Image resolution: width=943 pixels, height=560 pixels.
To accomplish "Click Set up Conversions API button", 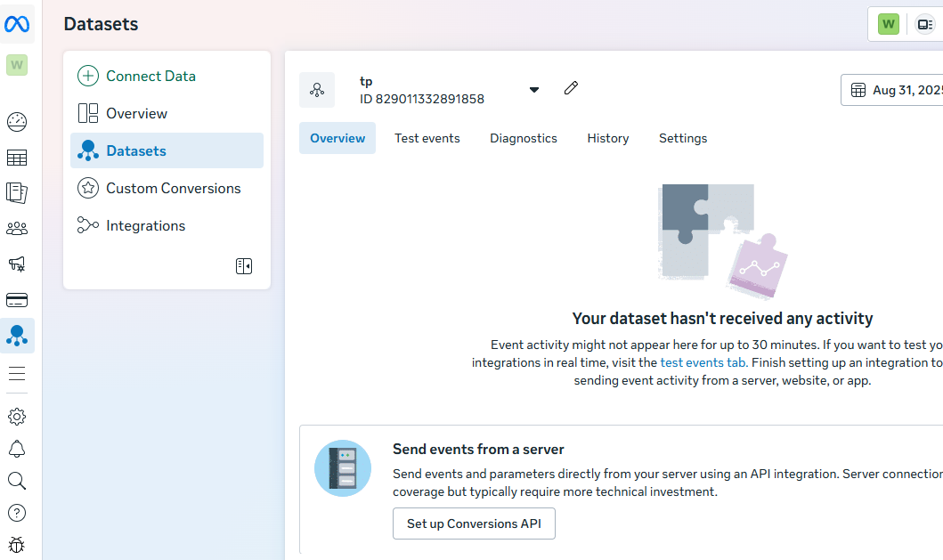I will pos(474,523).
